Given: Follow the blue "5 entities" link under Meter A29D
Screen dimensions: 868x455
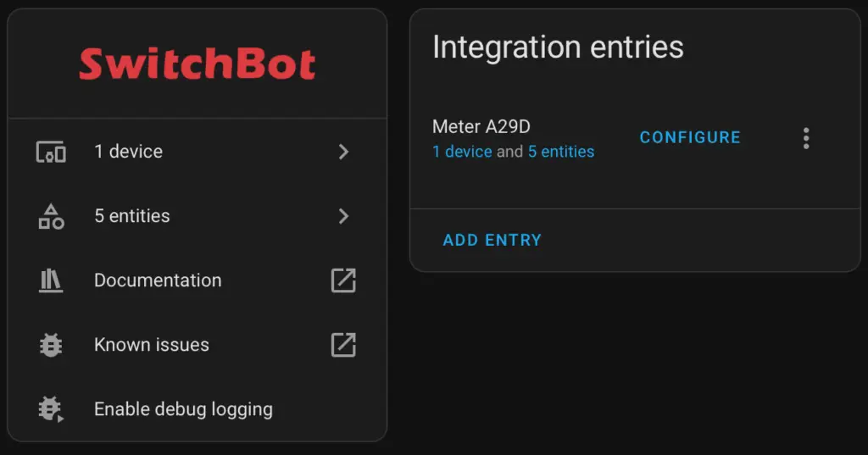Looking at the screenshot, I should click(x=561, y=152).
